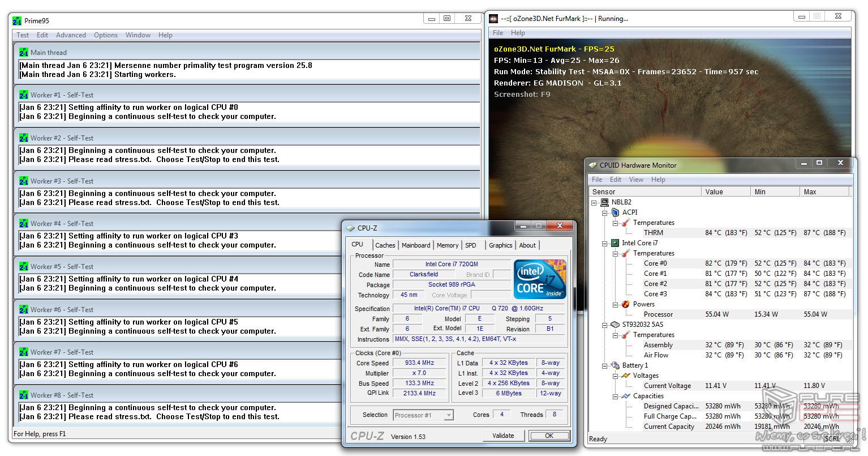Collapse the Powers node
The height and width of the screenshot is (456, 868).
[x=616, y=304]
